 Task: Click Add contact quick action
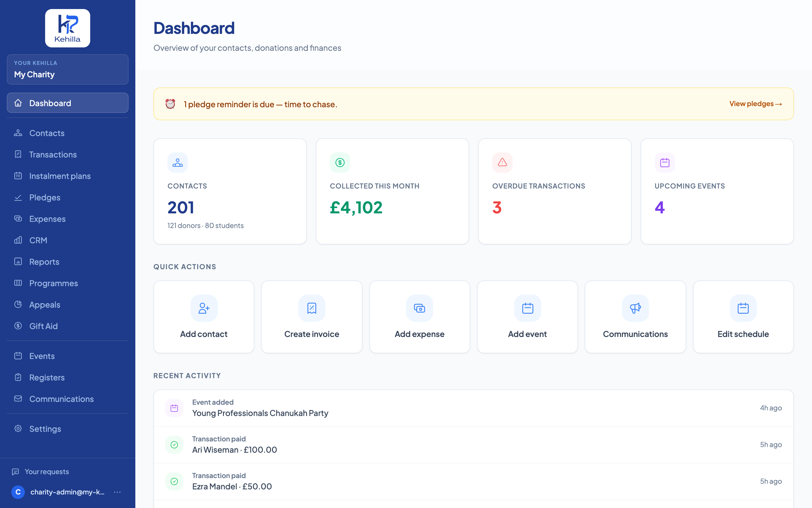click(204, 317)
